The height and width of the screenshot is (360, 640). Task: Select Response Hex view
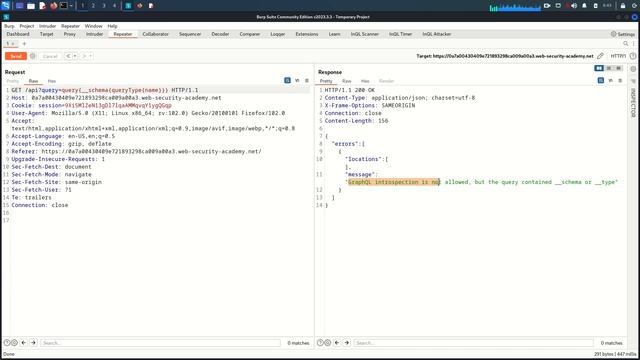[x=365, y=81]
